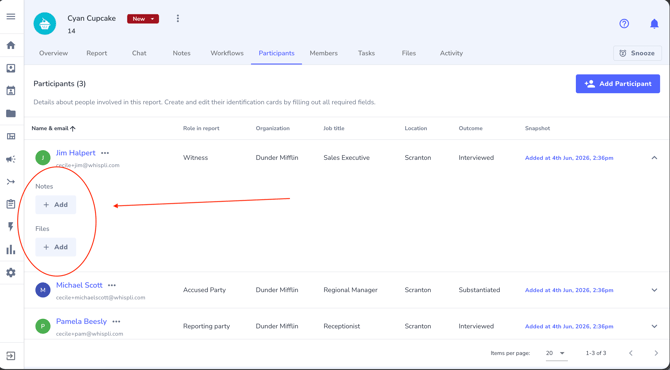This screenshot has width=670, height=370.
Task: Select the Participants tab
Action: (x=276, y=53)
